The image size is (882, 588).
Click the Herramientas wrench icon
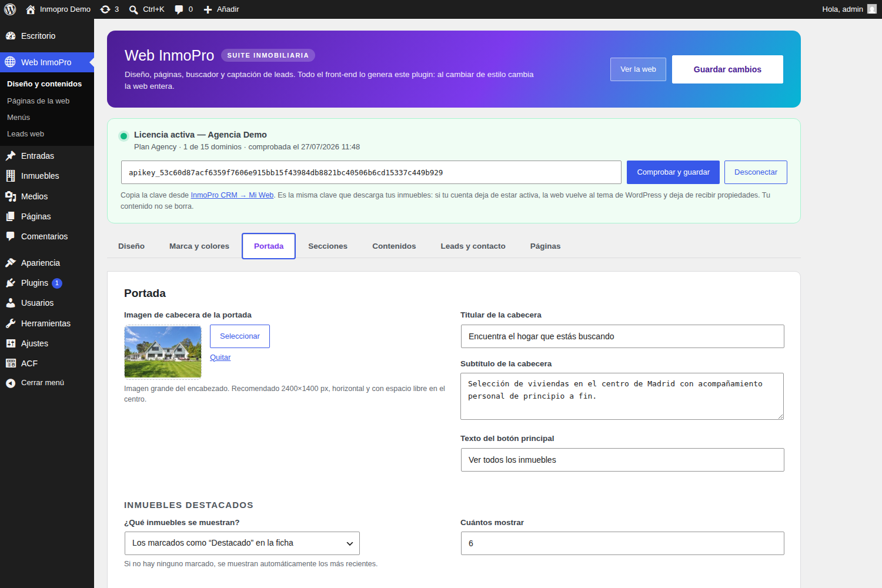tap(11, 323)
